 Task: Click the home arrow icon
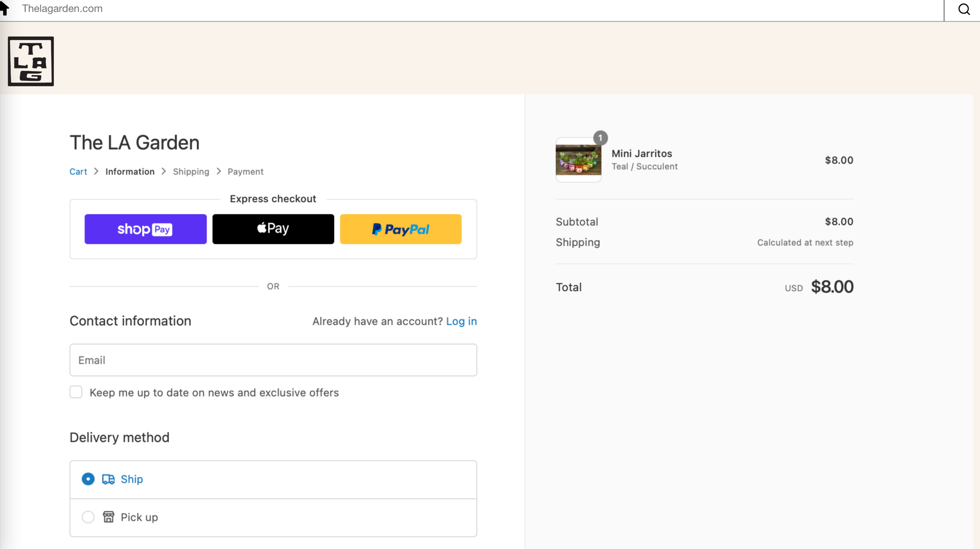[5, 8]
